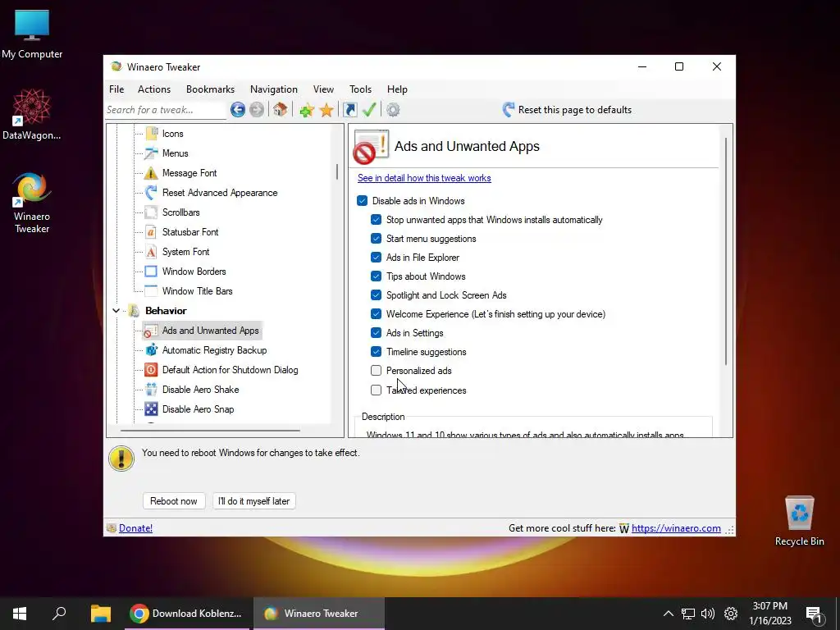Toggle Ads in Settings checkbox

[x=376, y=333]
